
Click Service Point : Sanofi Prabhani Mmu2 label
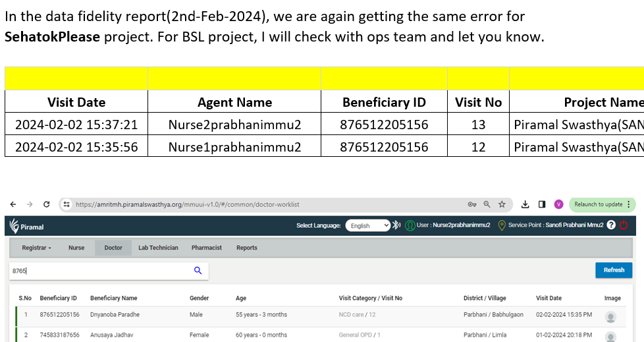pos(556,225)
